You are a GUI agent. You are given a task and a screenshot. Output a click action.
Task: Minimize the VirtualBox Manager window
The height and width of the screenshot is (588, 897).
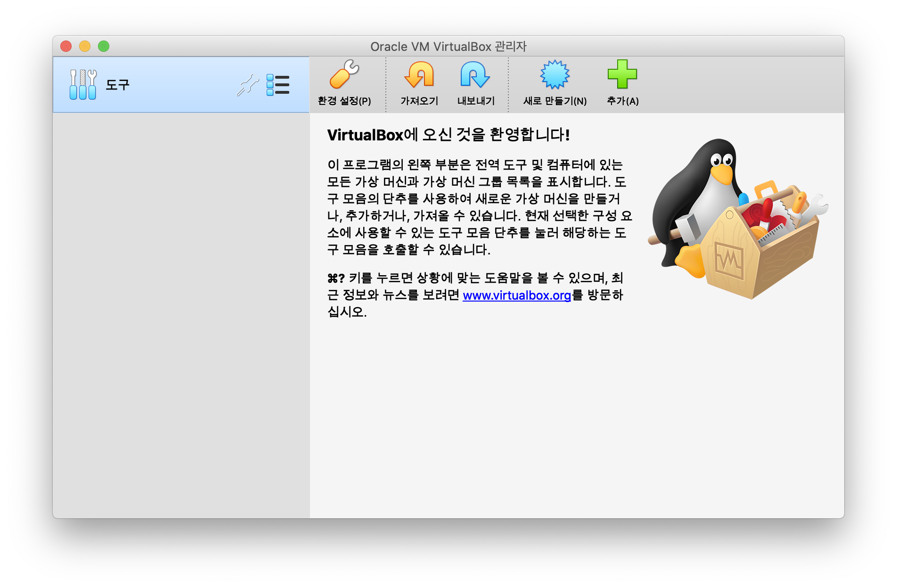[x=85, y=46]
